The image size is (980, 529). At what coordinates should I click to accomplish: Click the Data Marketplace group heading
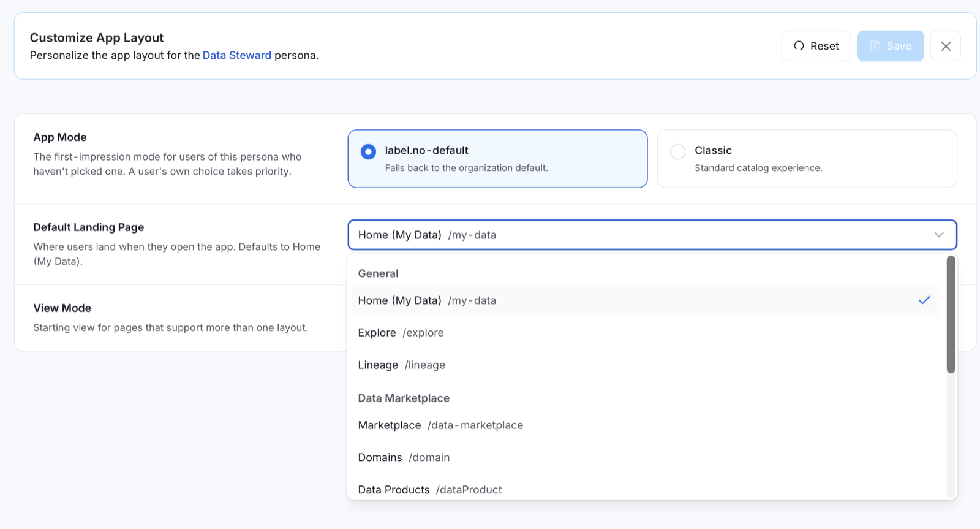click(x=404, y=398)
